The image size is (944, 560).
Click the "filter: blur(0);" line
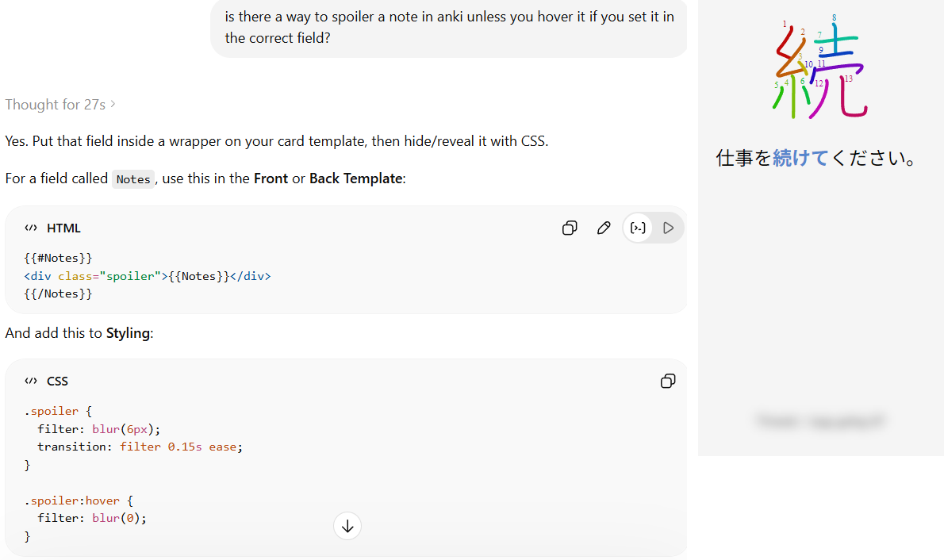pyautogui.click(x=92, y=518)
